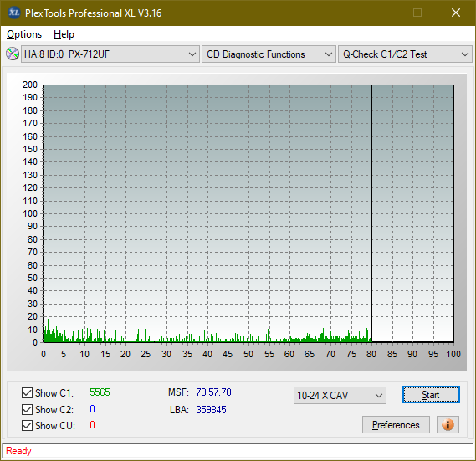Open the Q-Check C1/C2 Test dropdown
Screen dimensions: 476x461
pyautogui.click(x=405, y=54)
